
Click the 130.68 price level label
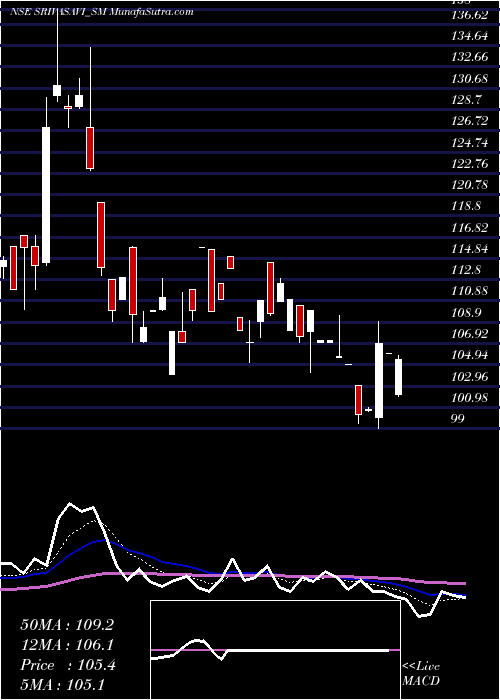(x=470, y=79)
